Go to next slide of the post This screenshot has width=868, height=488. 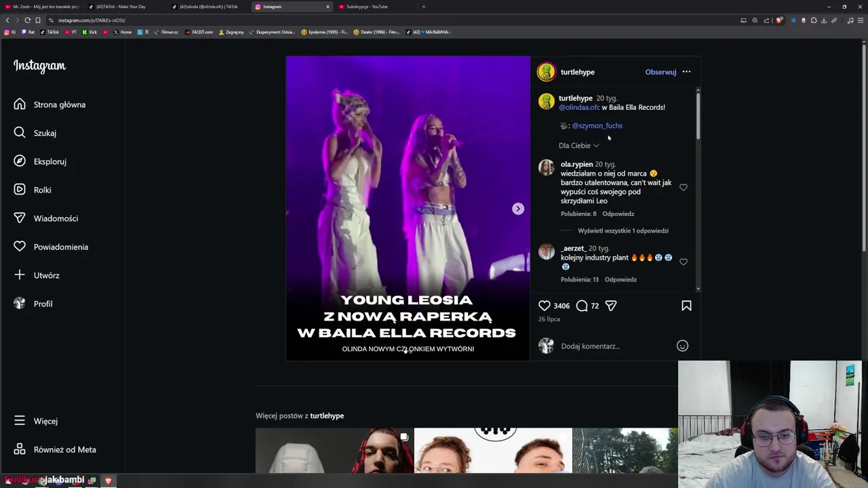pyautogui.click(x=518, y=209)
